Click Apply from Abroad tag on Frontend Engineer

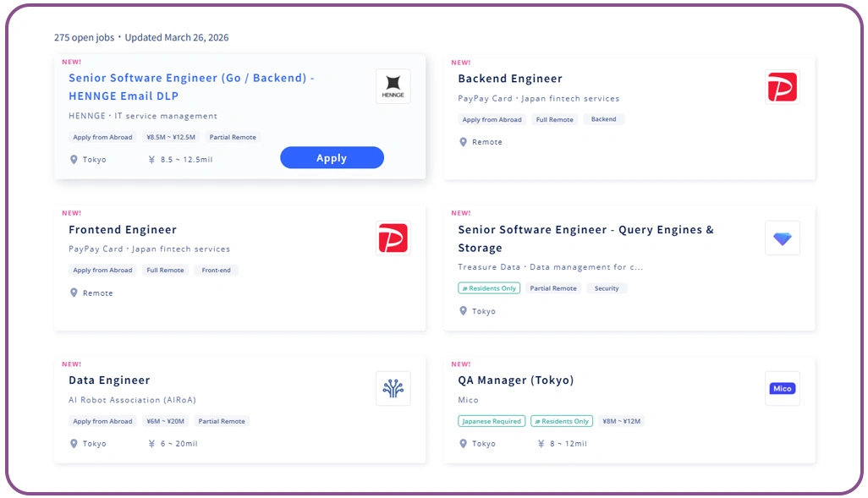click(102, 270)
